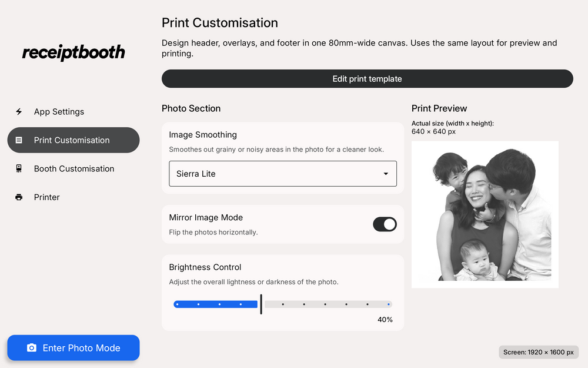Click 'Flip the photos horizontally.' description
Viewport: 588px width, 368px height.
pyautogui.click(x=213, y=232)
